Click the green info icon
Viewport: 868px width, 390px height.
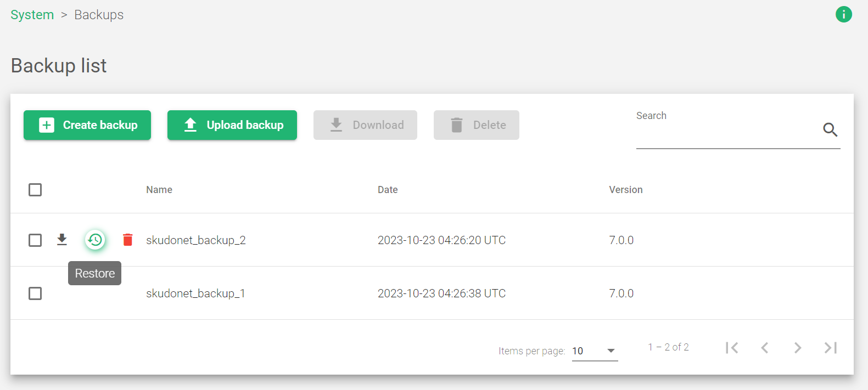[x=844, y=14]
